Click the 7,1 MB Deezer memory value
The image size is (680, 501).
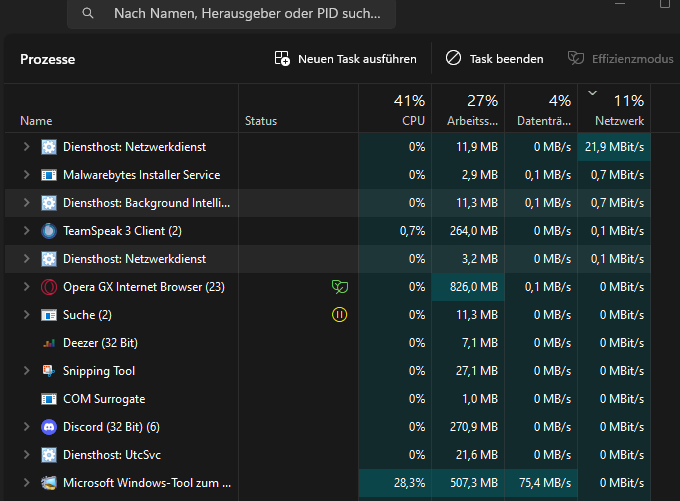(x=480, y=343)
